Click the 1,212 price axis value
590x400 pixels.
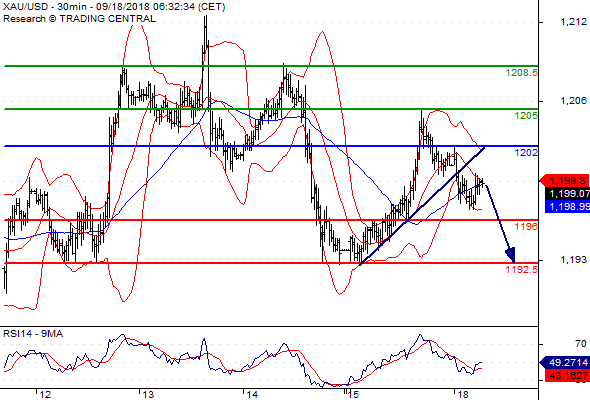[x=573, y=22]
